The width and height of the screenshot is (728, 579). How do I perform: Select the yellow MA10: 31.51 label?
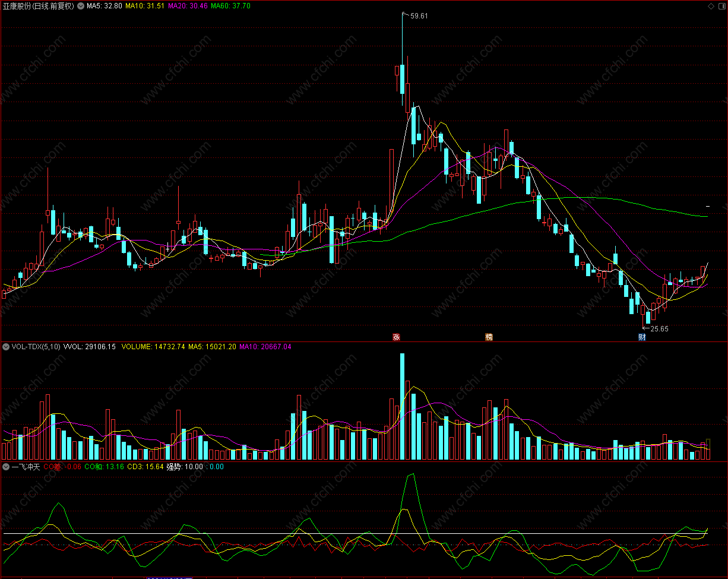tap(144, 6)
